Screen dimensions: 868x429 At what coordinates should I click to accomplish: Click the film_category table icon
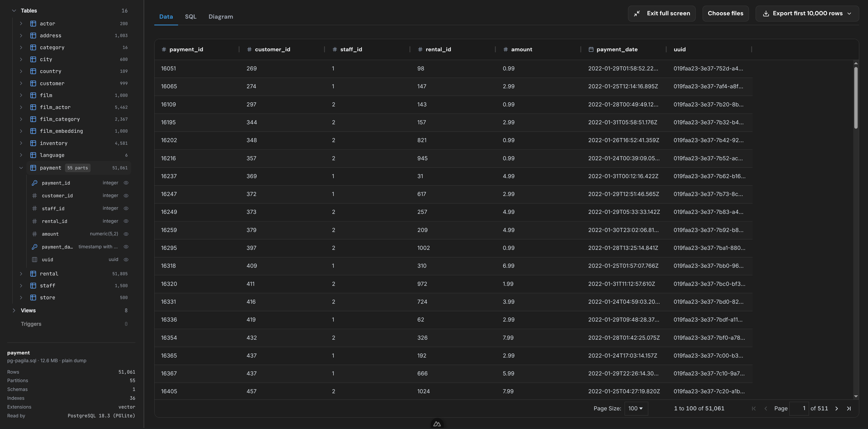tap(33, 119)
